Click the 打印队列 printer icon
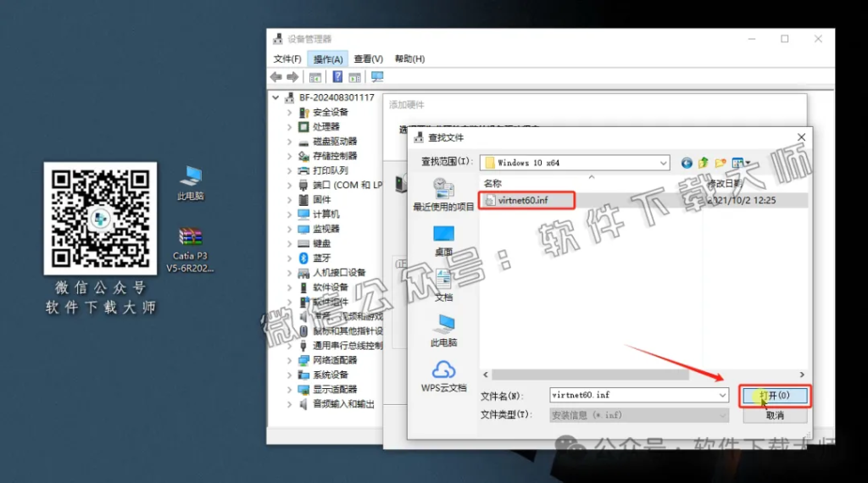Viewport: 868px width, 483px height. pos(303,170)
